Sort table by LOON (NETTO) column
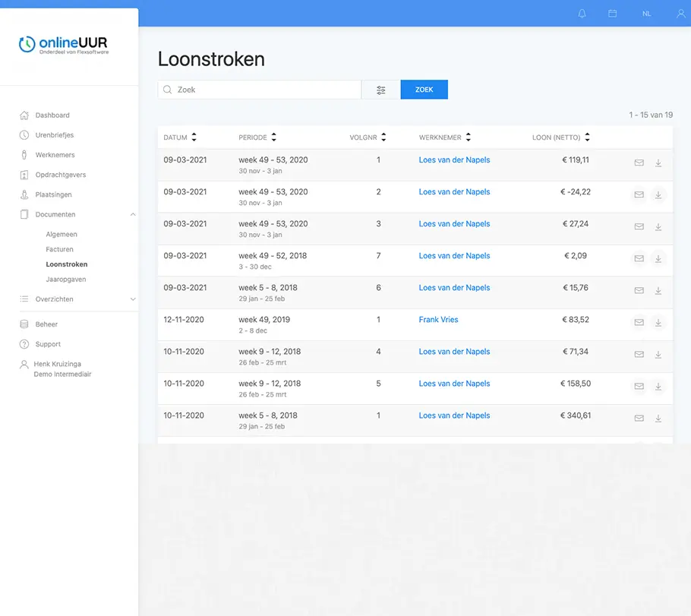The image size is (691, 616). (560, 137)
